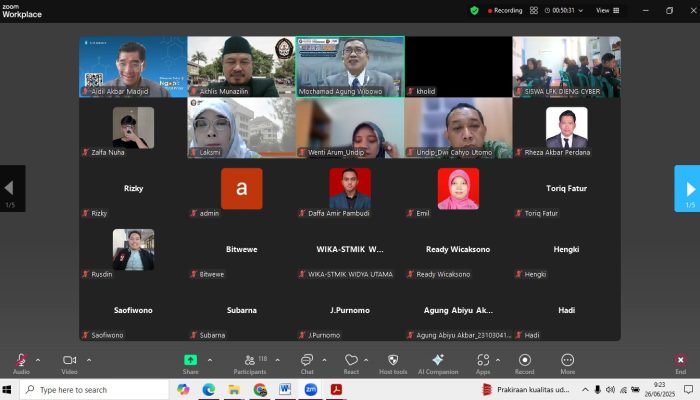Open the Apps menu icon
The image size is (700, 400).
tap(483, 360)
